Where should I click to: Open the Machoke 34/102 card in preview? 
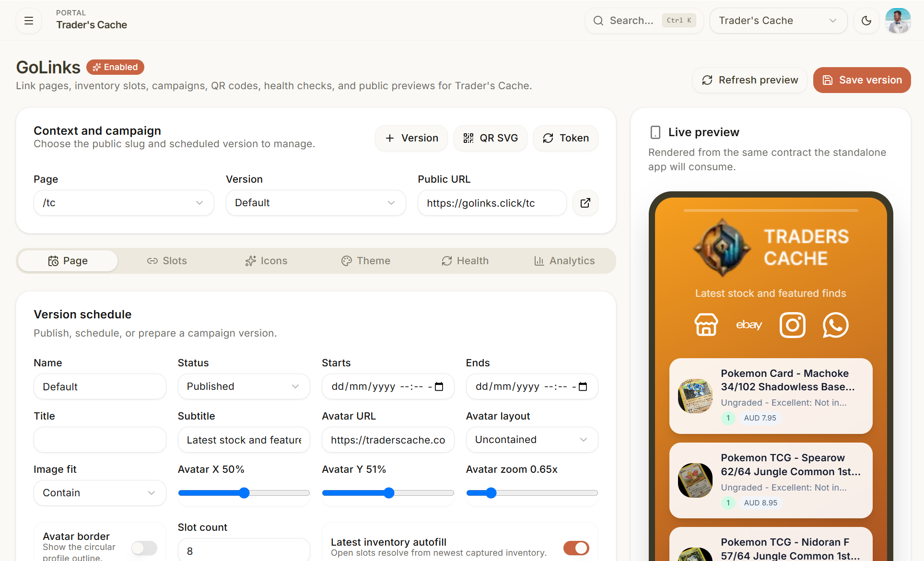(x=771, y=396)
